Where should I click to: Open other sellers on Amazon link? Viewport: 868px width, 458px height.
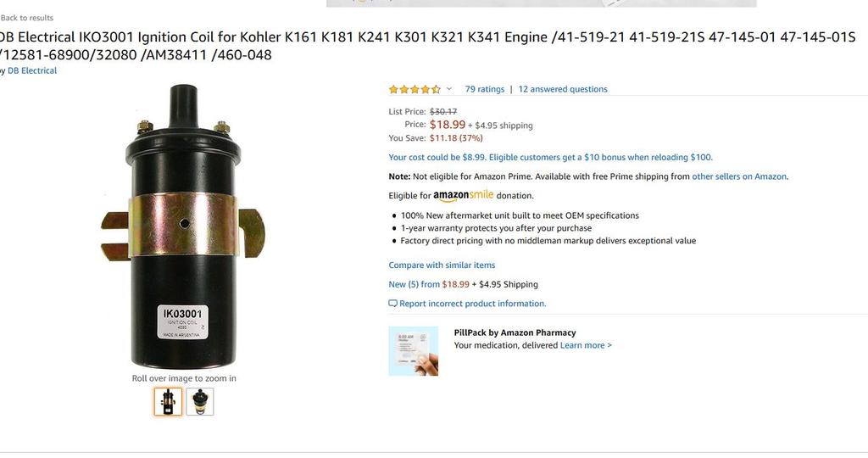pyautogui.click(x=739, y=176)
